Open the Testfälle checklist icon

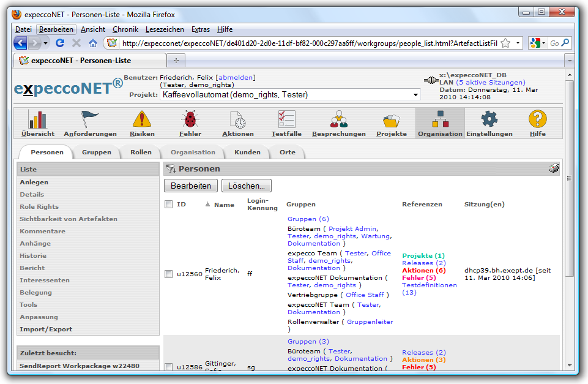286,119
